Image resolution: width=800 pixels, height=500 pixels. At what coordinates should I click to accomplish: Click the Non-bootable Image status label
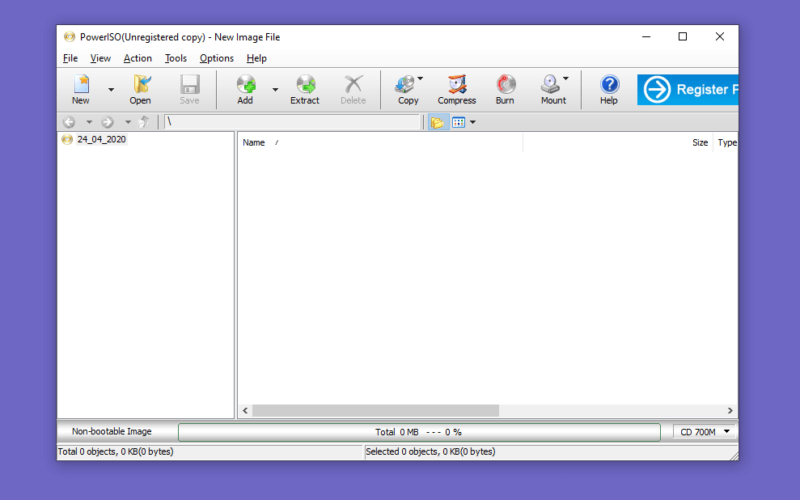tap(112, 432)
